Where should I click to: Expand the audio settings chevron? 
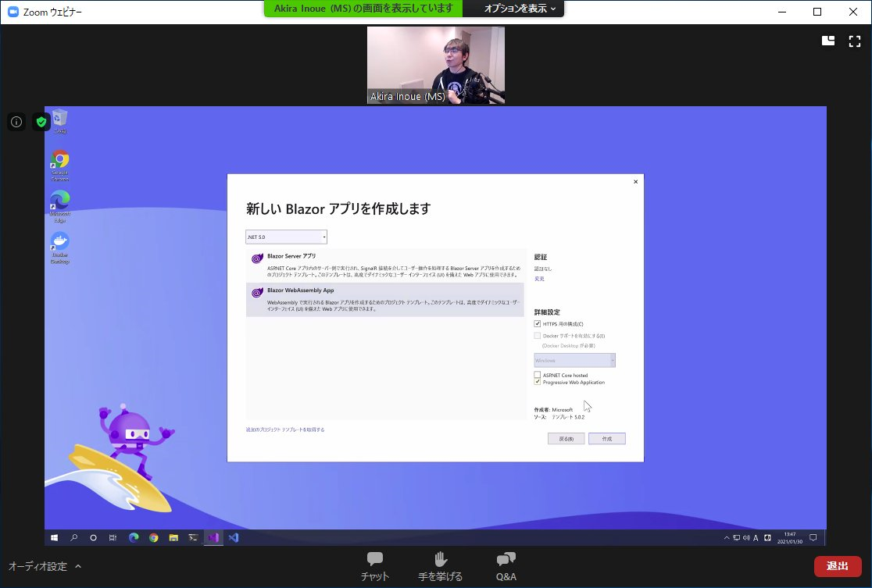(x=78, y=566)
